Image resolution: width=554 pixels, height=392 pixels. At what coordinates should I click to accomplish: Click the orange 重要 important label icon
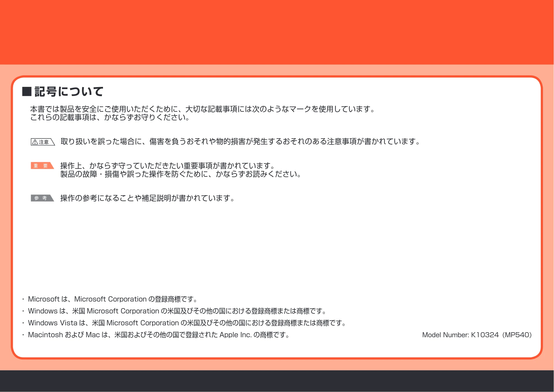pos(42,166)
